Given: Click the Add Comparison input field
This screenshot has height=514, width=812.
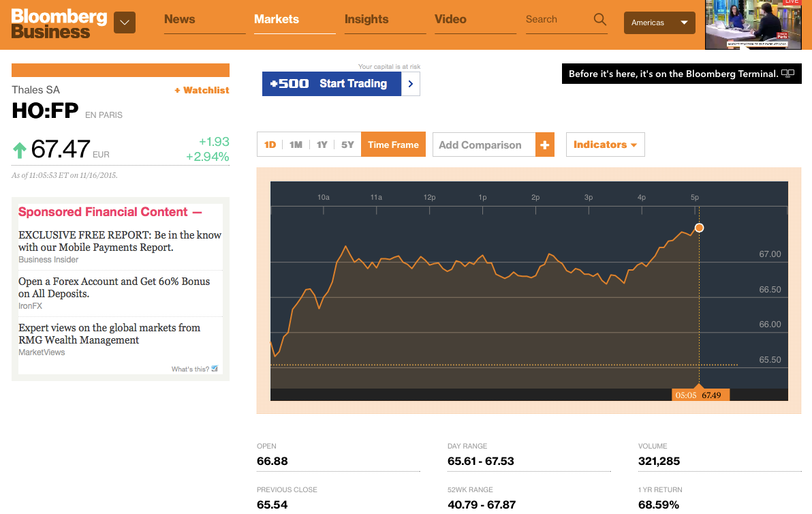Looking at the screenshot, I should 484,145.
